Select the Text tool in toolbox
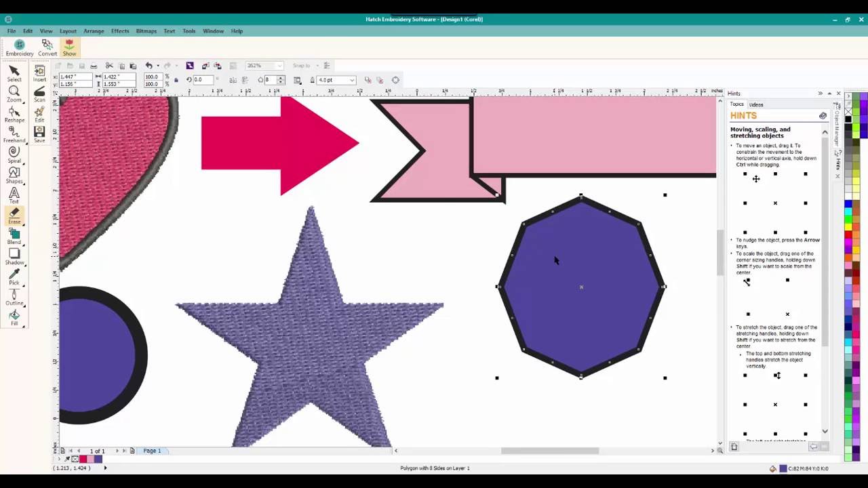This screenshot has height=488, width=868. (14, 196)
